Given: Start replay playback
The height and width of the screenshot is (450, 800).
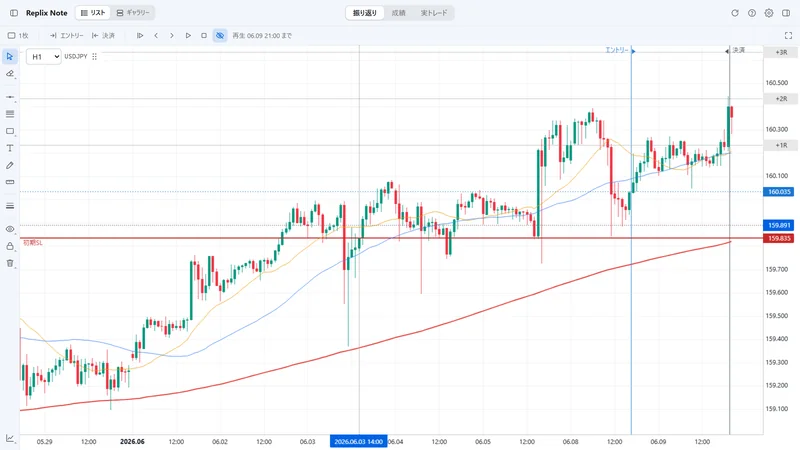Looking at the screenshot, I should (188, 35).
